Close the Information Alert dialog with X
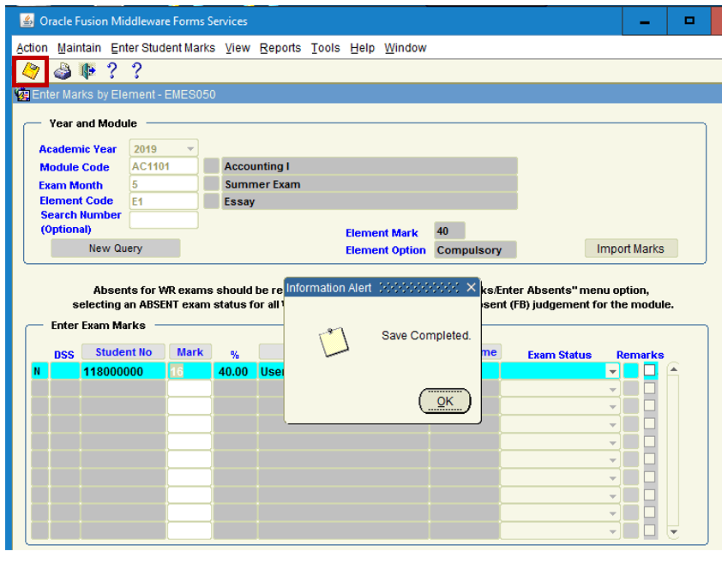 (x=471, y=288)
